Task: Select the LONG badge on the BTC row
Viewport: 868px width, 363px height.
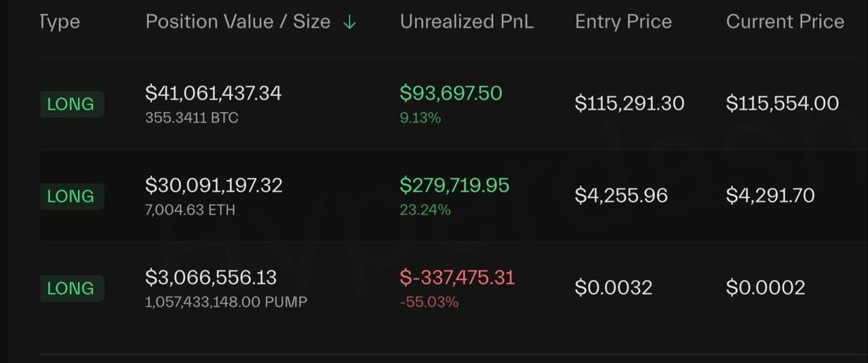Action: click(71, 104)
